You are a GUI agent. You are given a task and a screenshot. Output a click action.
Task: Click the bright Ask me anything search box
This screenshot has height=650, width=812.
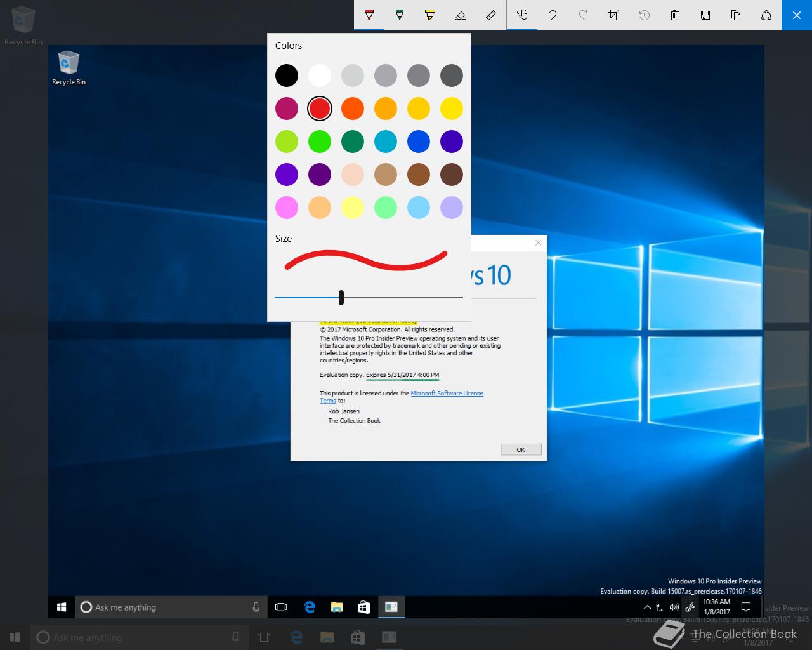[x=171, y=607]
